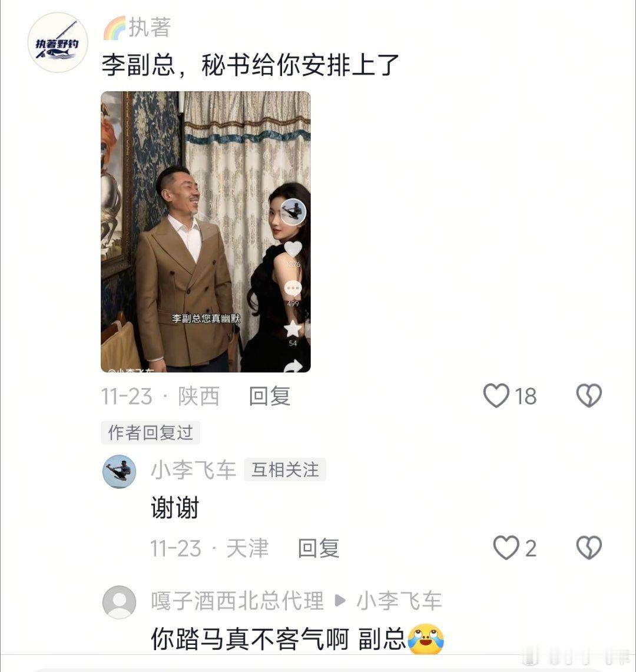The width and height of the screenshot is (636, 672).
Task: Tap heart icon inside embedded video image
Action: (x=293, y=250)
